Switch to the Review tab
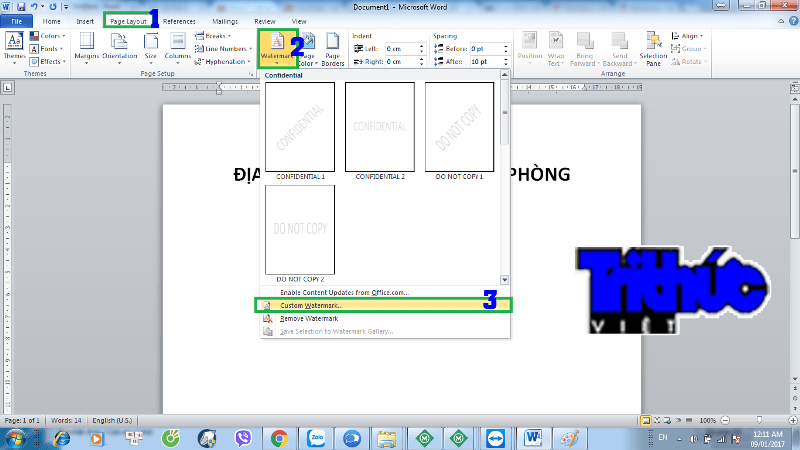The image size is (800, 450). pos(265,21)
